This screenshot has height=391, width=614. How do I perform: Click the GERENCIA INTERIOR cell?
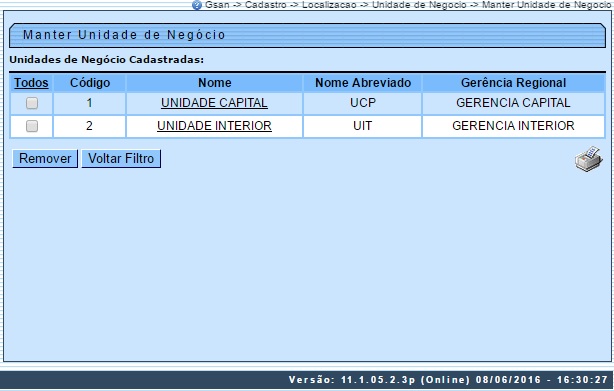point(513,126)
